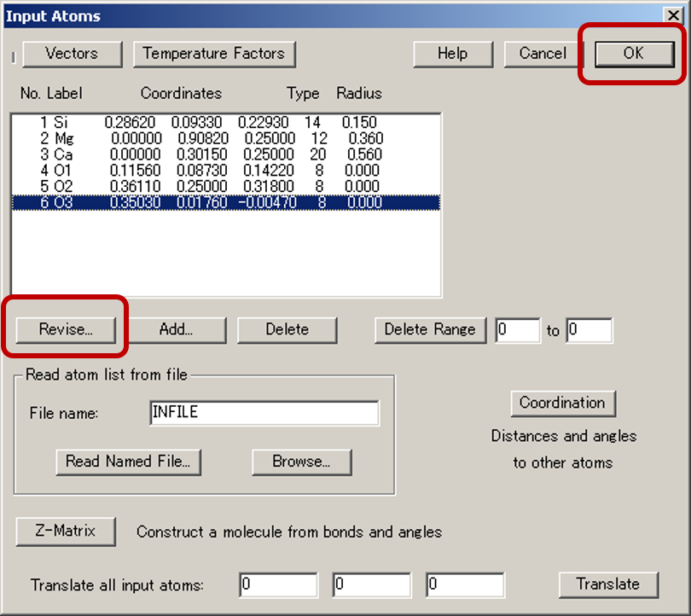This screenshot has height=616, width=691.
Task: Click the Read Named File... button
Action: coord(128,462)
